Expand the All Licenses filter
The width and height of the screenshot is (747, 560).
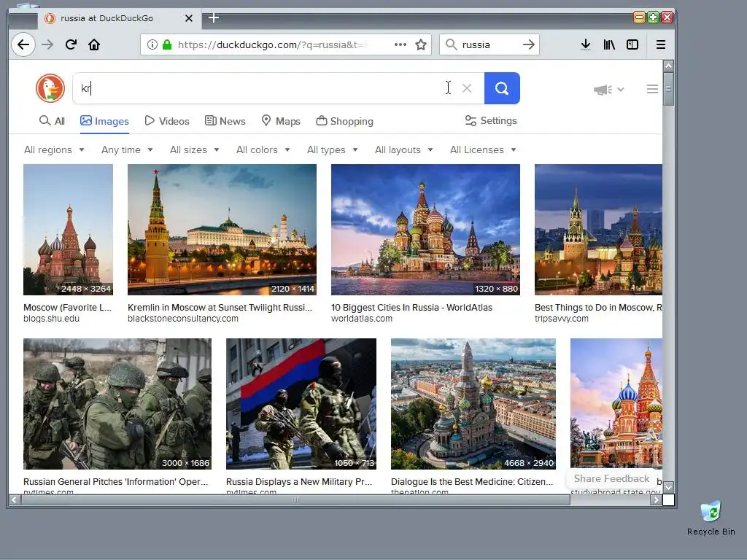483,149
